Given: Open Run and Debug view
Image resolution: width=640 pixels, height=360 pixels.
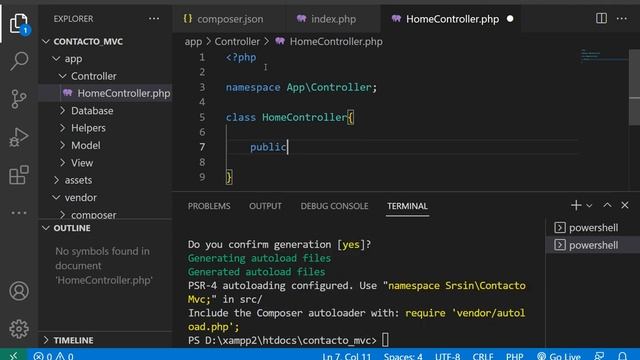Looking at the screenshot, I should [x=19, y=137].
